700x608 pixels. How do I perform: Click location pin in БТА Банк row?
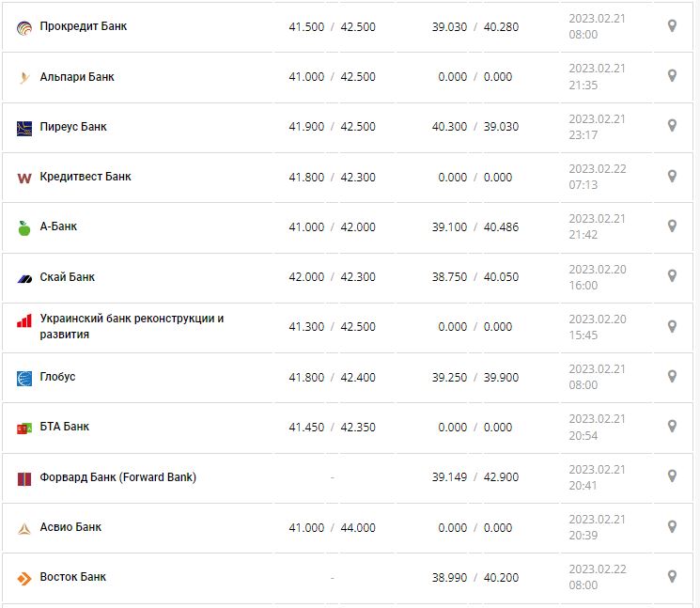click(672, 427)
